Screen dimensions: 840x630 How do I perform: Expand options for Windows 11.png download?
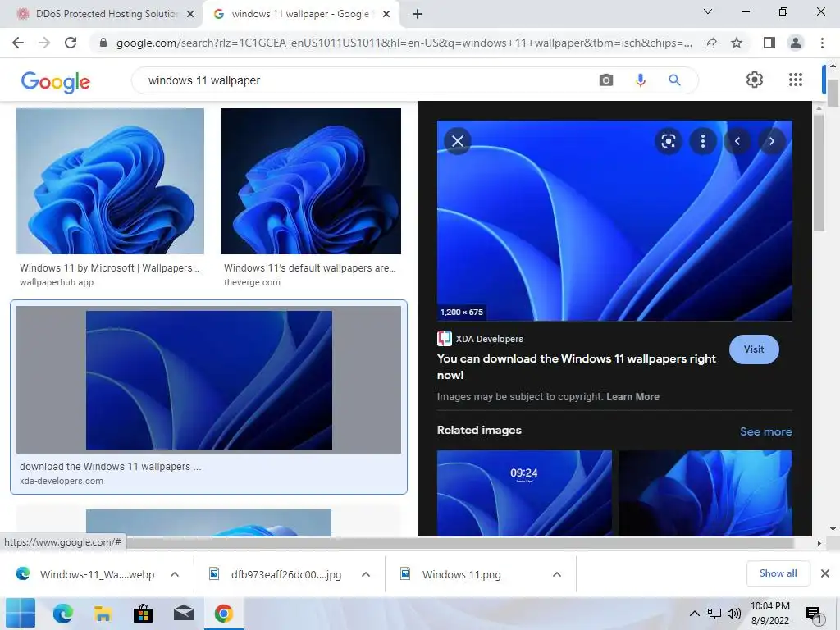click(x=557, y=574)
